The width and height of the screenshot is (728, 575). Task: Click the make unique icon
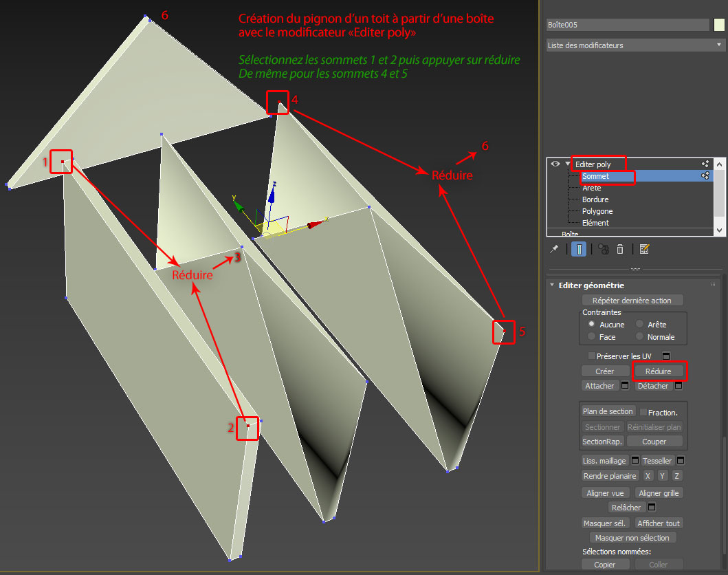(x=603, y=249)
